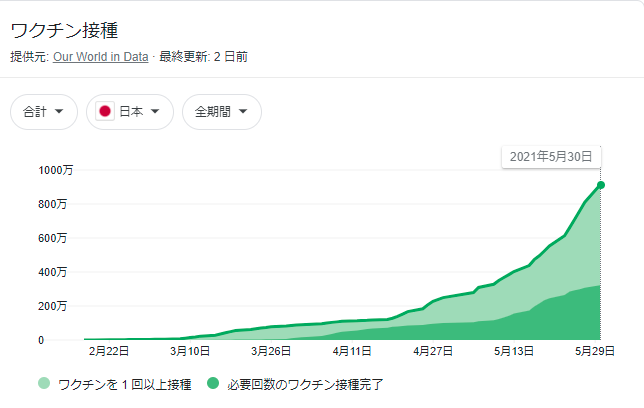
Task: Click the 1000万 y-axis label
Action: (55, 170)
